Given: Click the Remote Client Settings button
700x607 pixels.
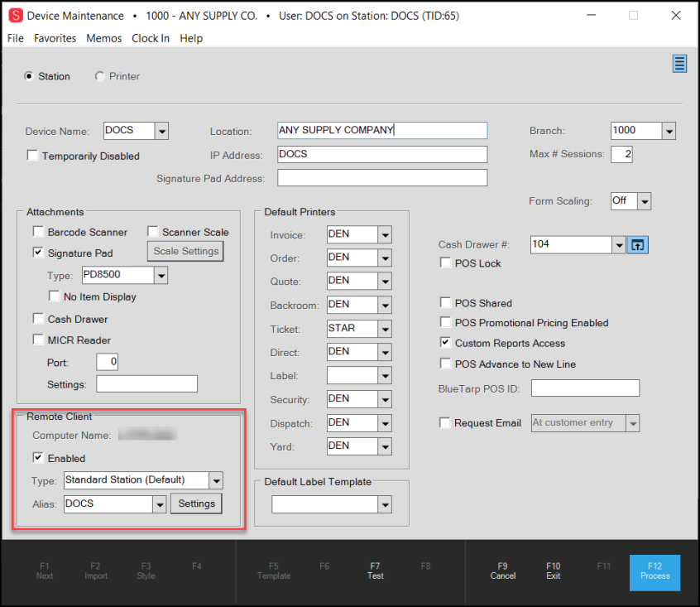Looking at the screenshot, I should 196,503.
